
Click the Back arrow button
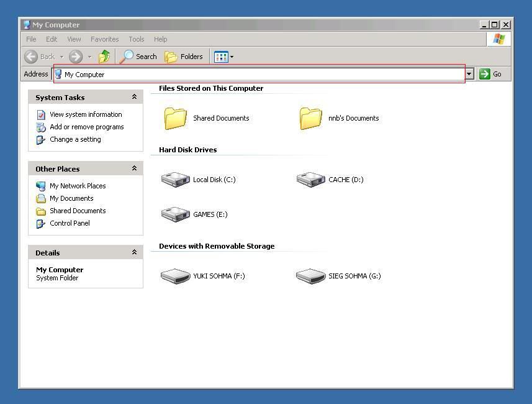click(x=31, y=57)
